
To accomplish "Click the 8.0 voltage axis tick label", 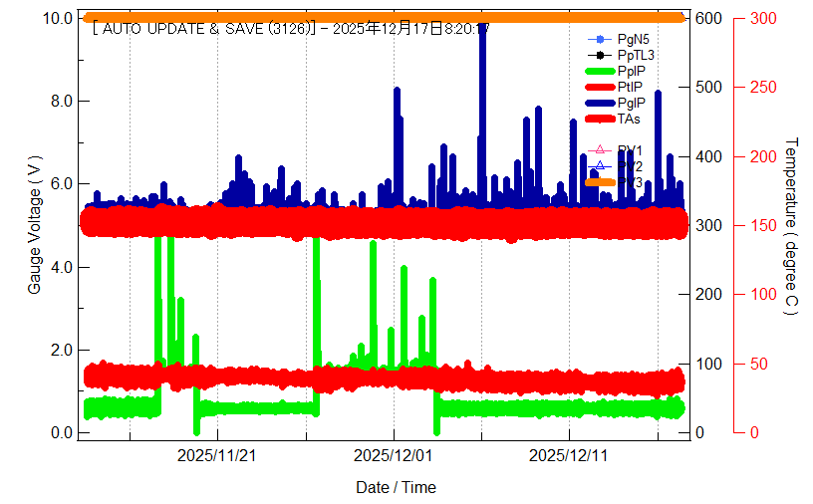I will coord(59,101).
